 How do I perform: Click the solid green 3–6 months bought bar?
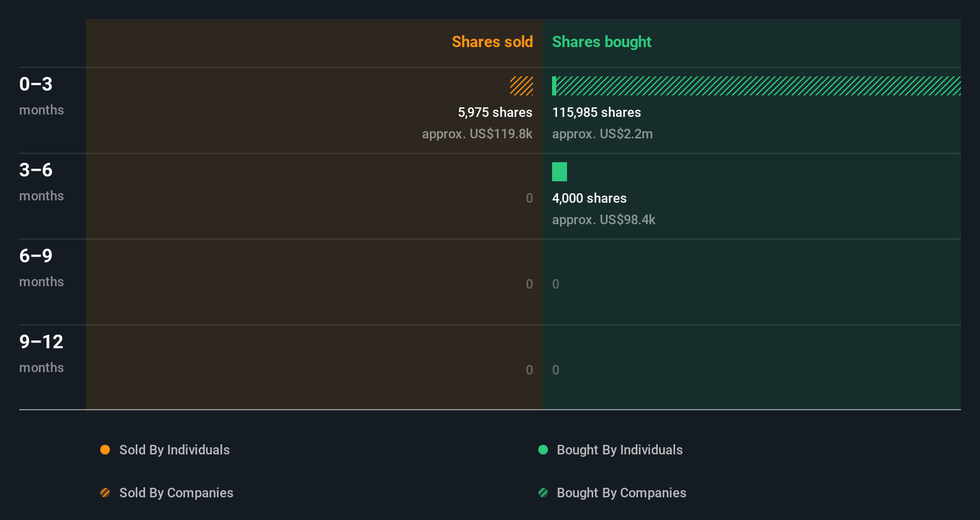tap(559, 172)
